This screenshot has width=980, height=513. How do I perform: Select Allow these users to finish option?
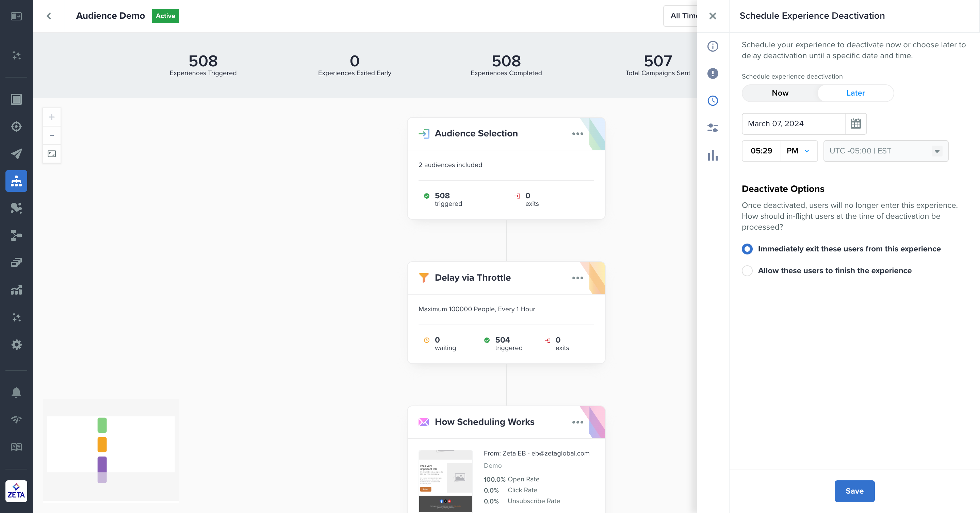(747, 270)
